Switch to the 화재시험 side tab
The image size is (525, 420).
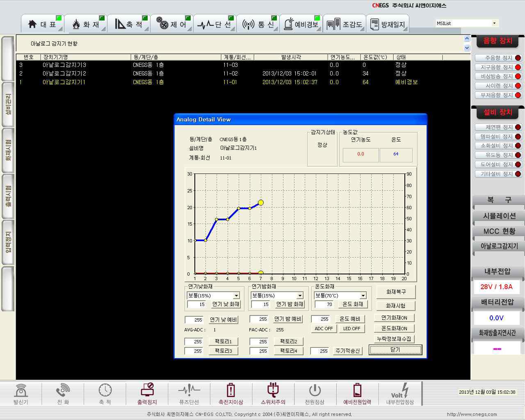pos(8,151)
